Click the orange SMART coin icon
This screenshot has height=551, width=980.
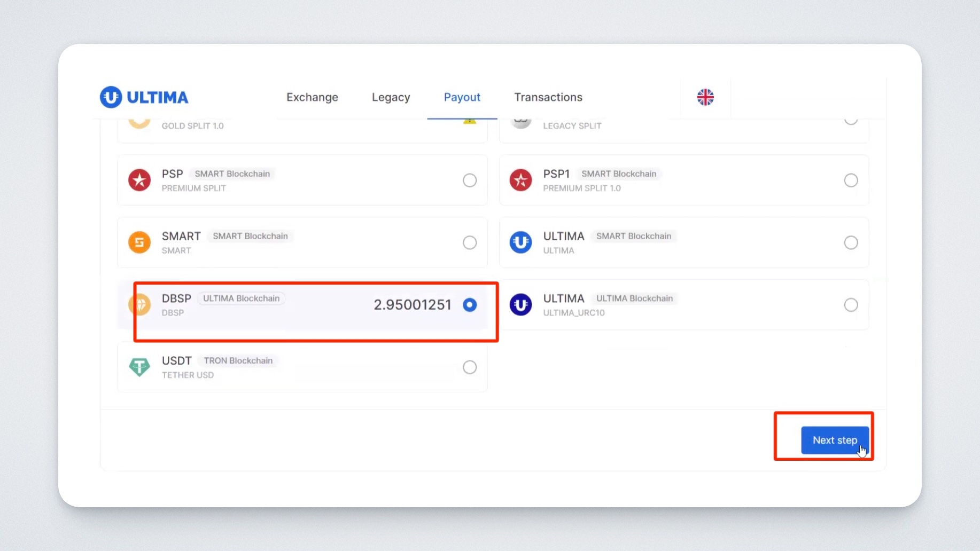[x=139, y=242]
